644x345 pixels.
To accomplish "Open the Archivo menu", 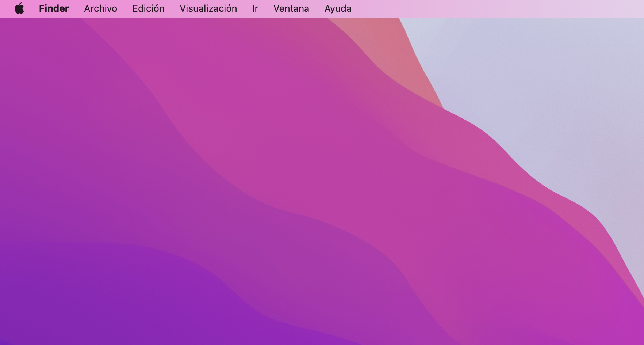I will coord(100,8).
